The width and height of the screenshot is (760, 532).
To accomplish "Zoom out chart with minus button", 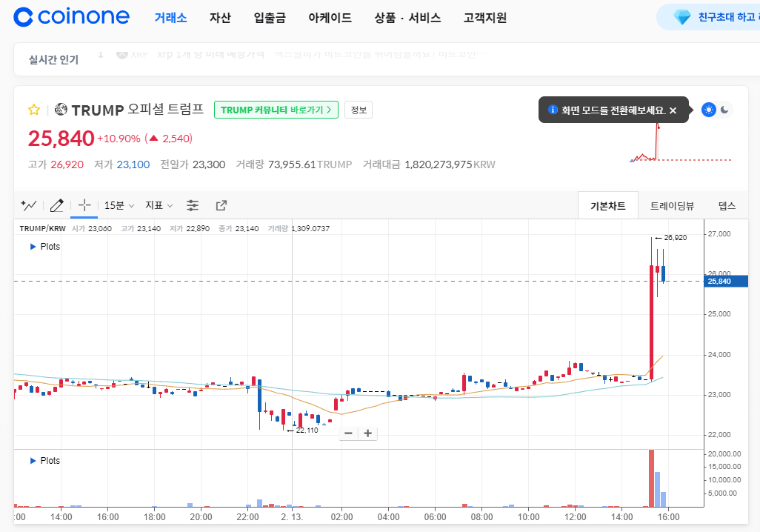I will (348, 433).
